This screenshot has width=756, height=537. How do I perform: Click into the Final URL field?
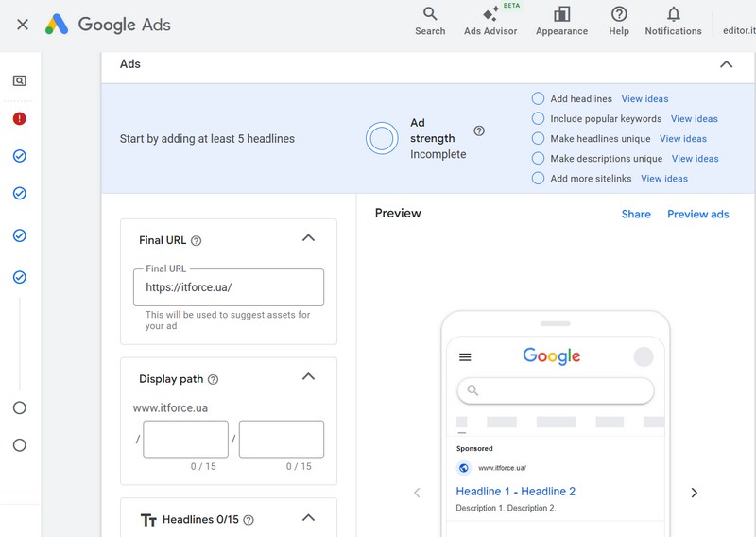[229, 287]
